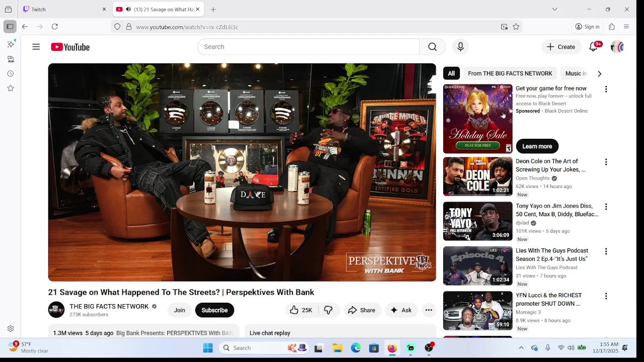Click the main video player

point(242,172)
